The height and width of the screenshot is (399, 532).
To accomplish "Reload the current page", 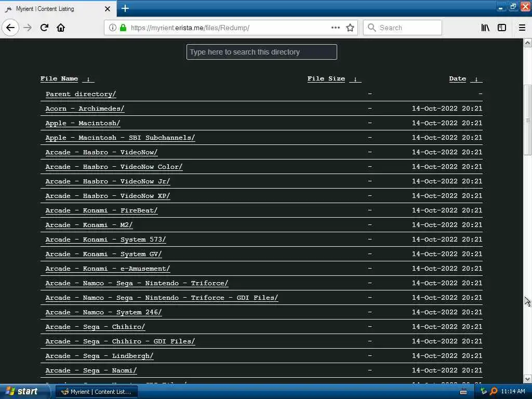I will pyautogui.click(x=44, y=28).
